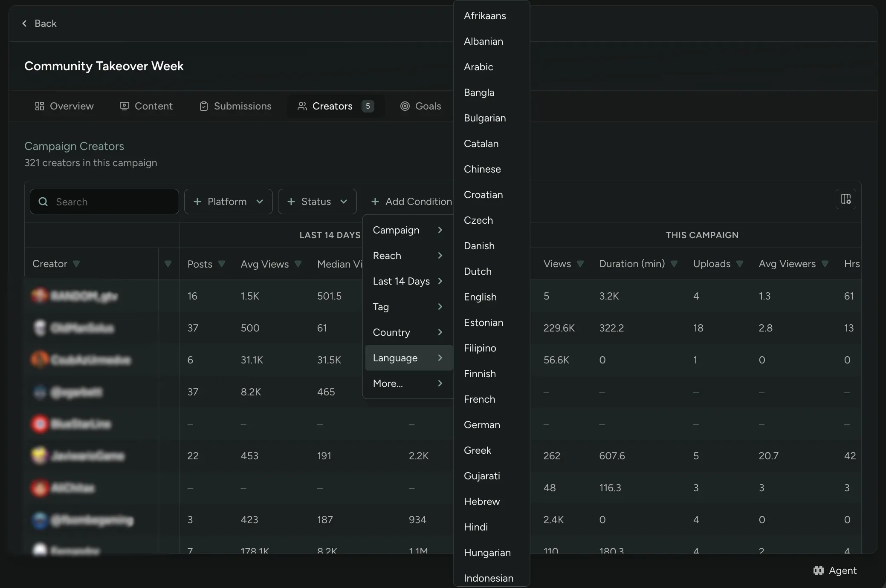Viewport: 886px width, 588px height.
Task: Expand the Last 14 Days submenu
Action: [408, 281]
